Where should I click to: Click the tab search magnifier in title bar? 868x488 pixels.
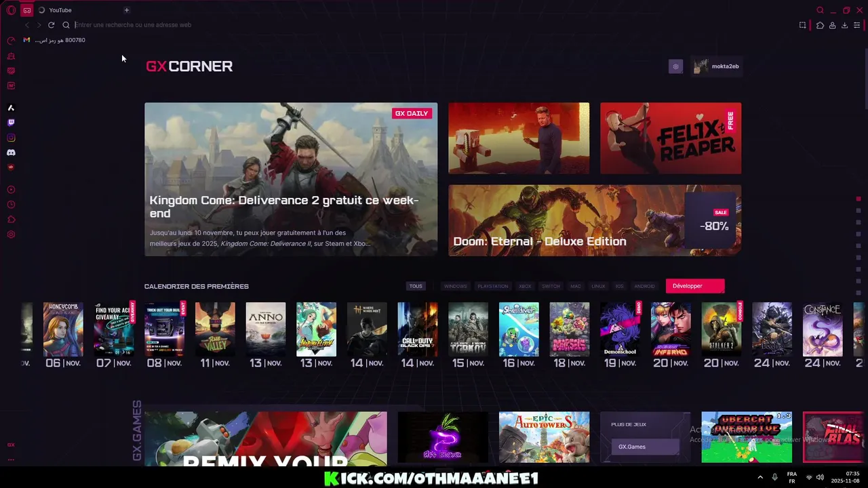[x=820, y=10]
